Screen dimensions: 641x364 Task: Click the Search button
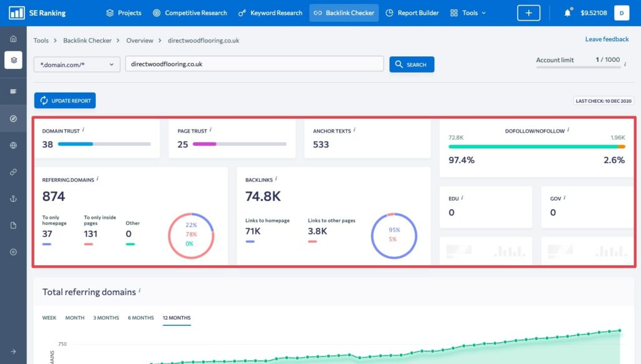[x=412, y=64]
